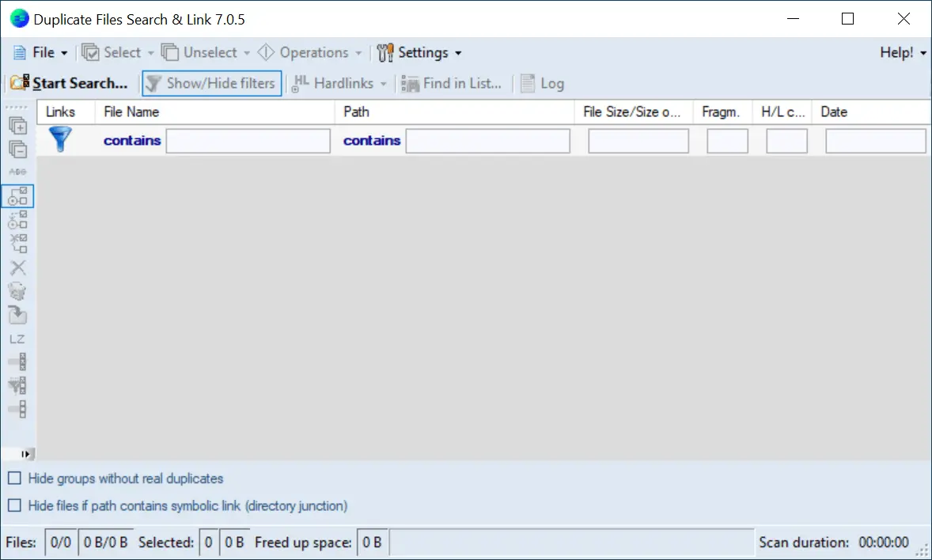Sort by the File Name column header

click(x=214, y=112)
